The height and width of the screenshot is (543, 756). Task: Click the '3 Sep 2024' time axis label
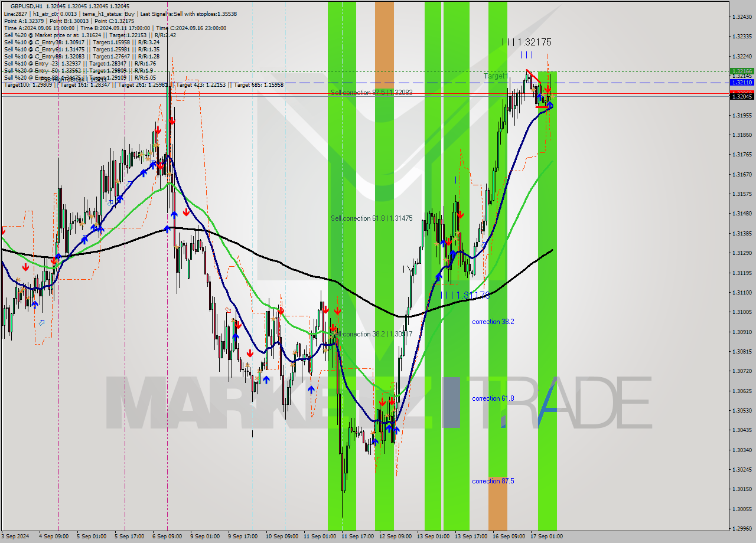(15, 537)
